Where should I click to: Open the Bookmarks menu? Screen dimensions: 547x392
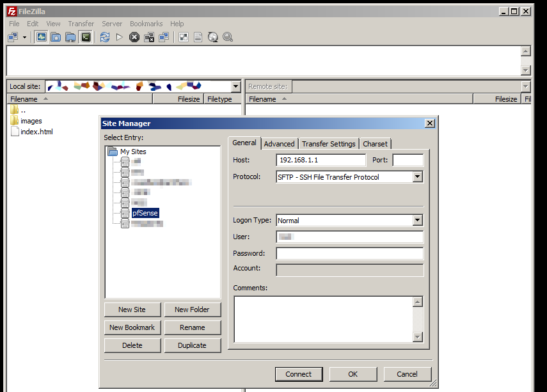pos(146,24)
